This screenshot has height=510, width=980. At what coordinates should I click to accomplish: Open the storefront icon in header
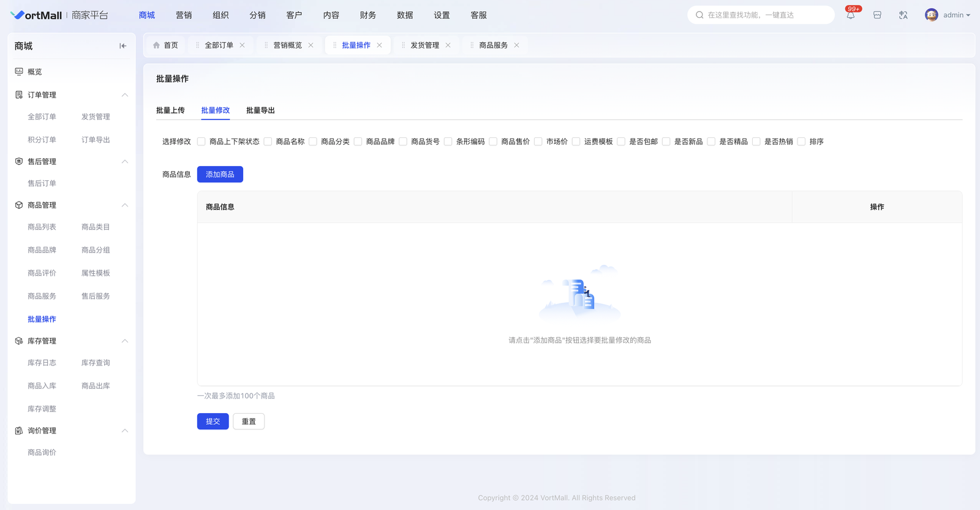(877, 15)
